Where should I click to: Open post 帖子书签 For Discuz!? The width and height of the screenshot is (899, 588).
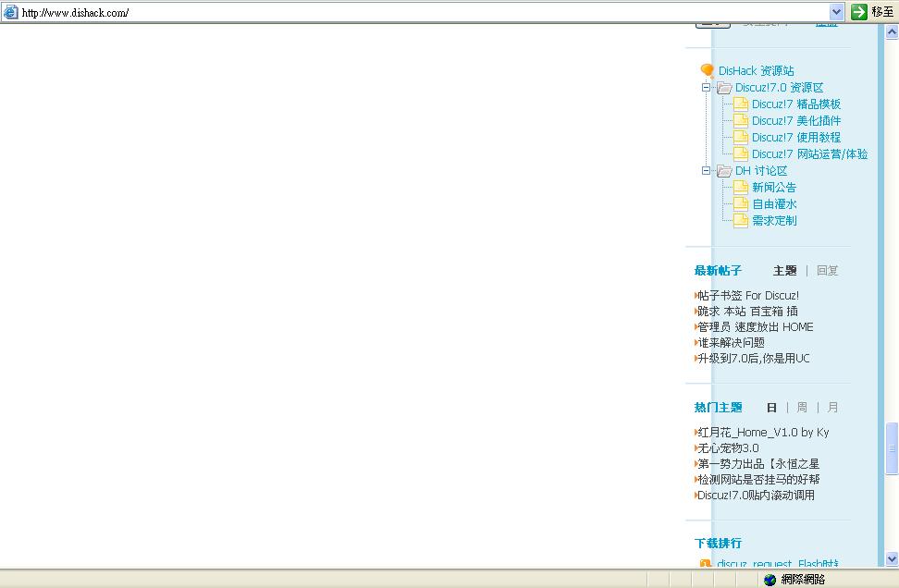748,296
